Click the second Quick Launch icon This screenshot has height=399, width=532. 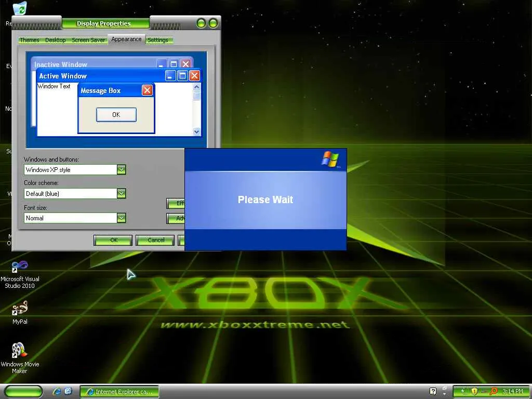click(68, 391)
